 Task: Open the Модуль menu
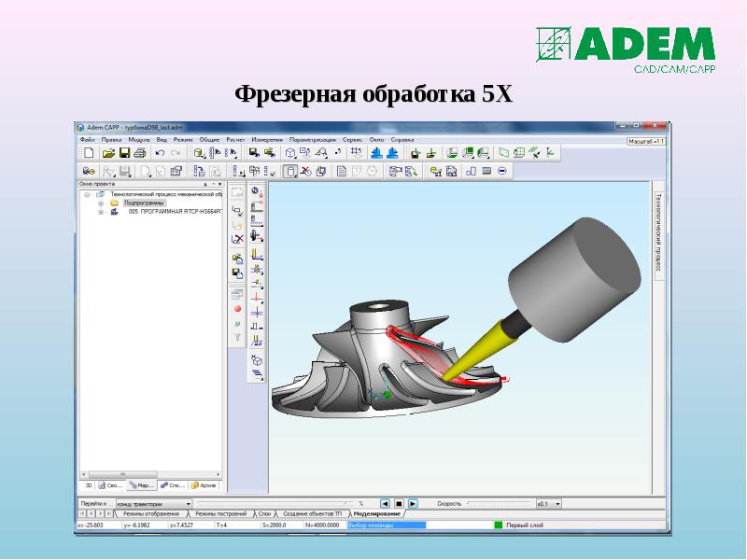point(139,139)
